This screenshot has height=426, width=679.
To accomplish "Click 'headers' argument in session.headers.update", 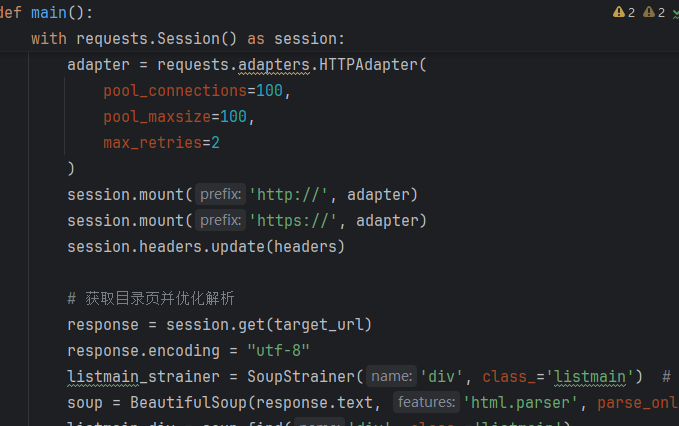I will pyautogui.click(x=305, y=247).
